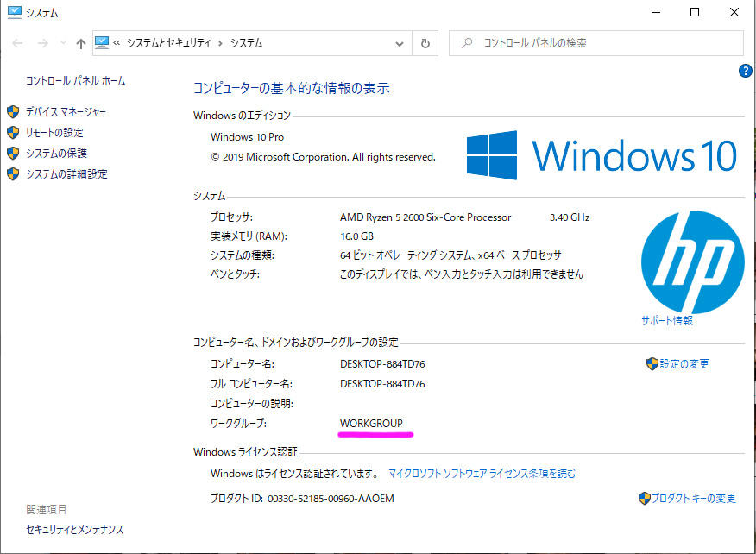The image size is (756, 554).
Task: Read マイクロソフト ソフトウェア ライセンス条項を読む link
Action: click(x=482, y=474)
